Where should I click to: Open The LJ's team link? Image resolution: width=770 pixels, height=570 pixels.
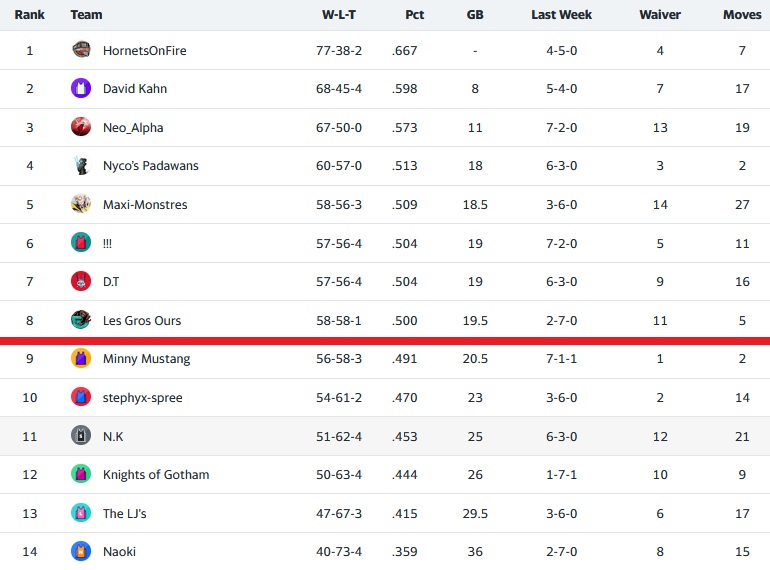tap(125, 514)
